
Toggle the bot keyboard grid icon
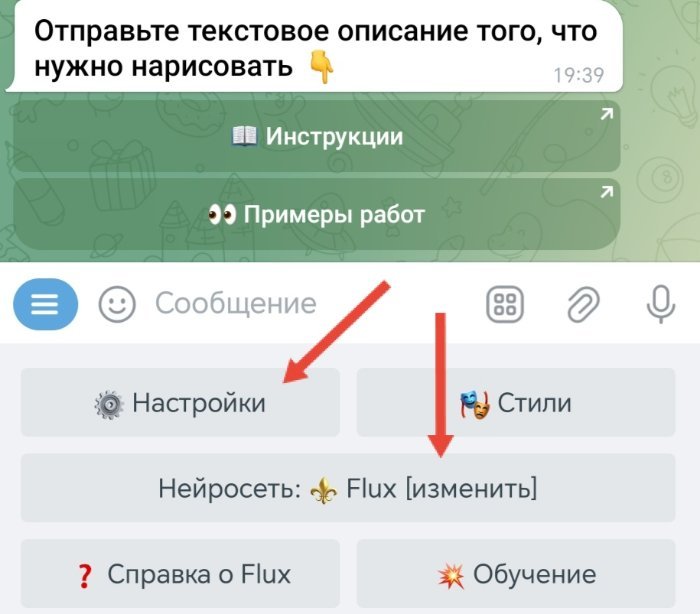[x=504, y=305]
